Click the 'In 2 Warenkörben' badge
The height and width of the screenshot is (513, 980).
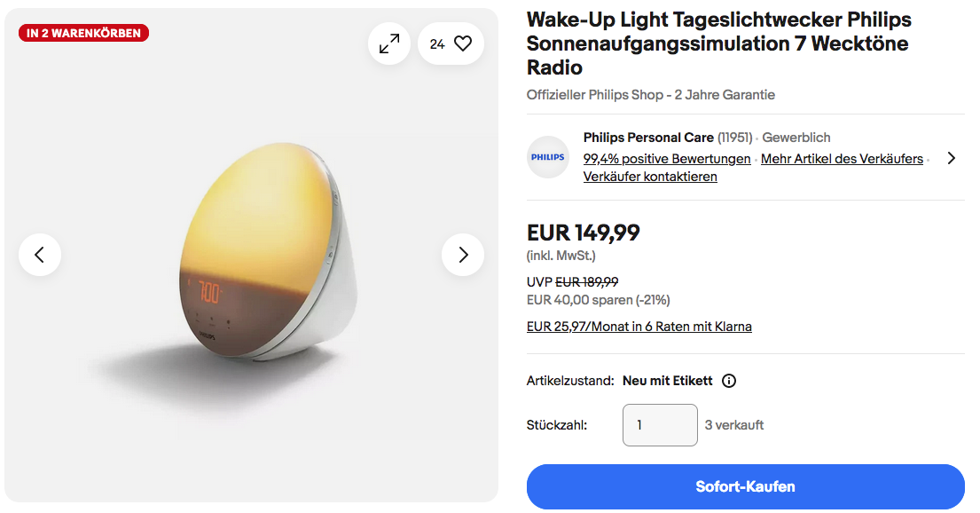83,33
